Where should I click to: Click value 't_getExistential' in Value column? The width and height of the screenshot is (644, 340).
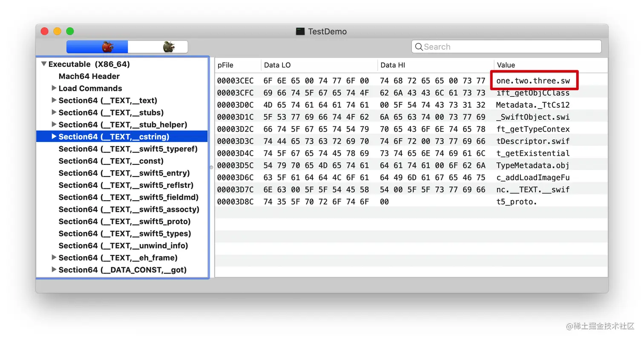click(533, 153)
